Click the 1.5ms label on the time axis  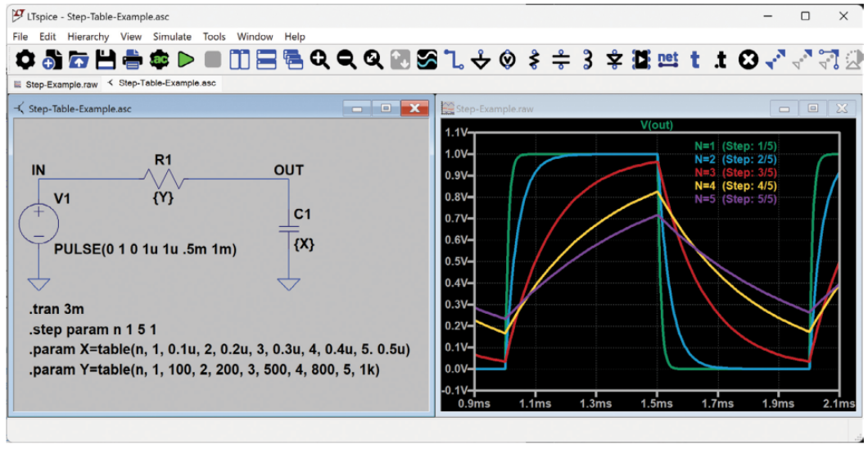click(x=657, y=404)
